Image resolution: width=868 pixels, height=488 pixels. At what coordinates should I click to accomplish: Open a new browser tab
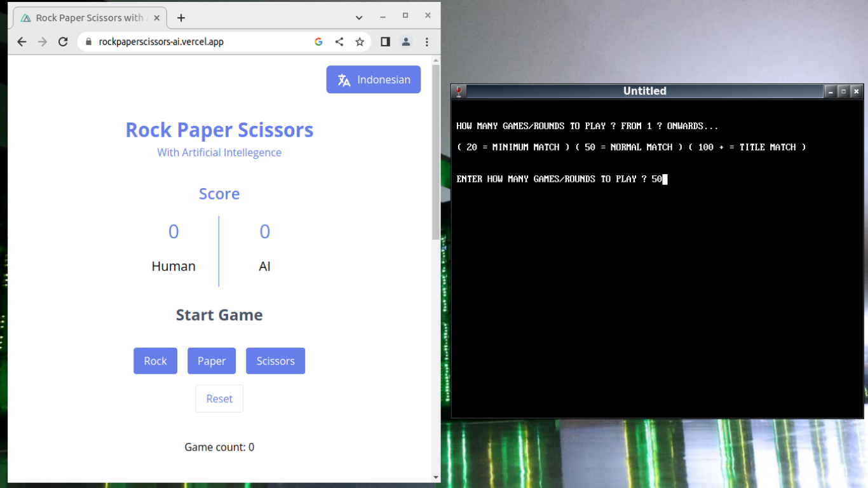click(x=181, y=18)
